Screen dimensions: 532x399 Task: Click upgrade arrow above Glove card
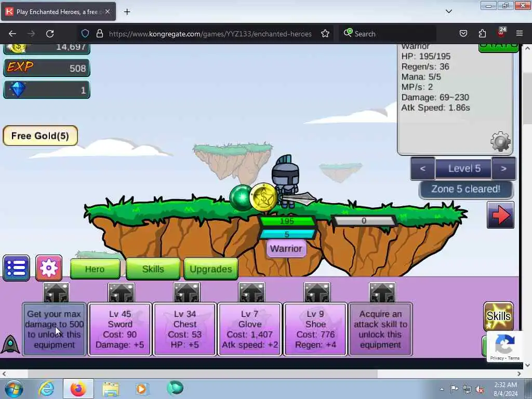(251, 292)
